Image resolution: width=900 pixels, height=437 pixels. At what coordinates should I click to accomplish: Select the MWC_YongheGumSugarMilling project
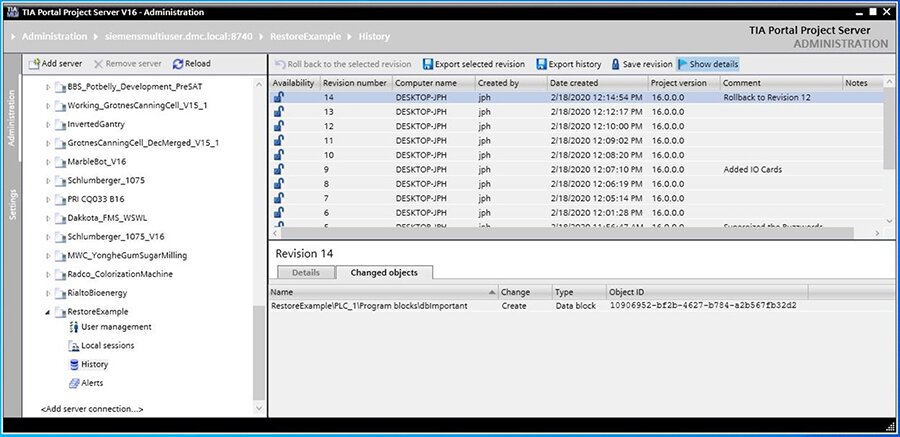tap(127, 255)
